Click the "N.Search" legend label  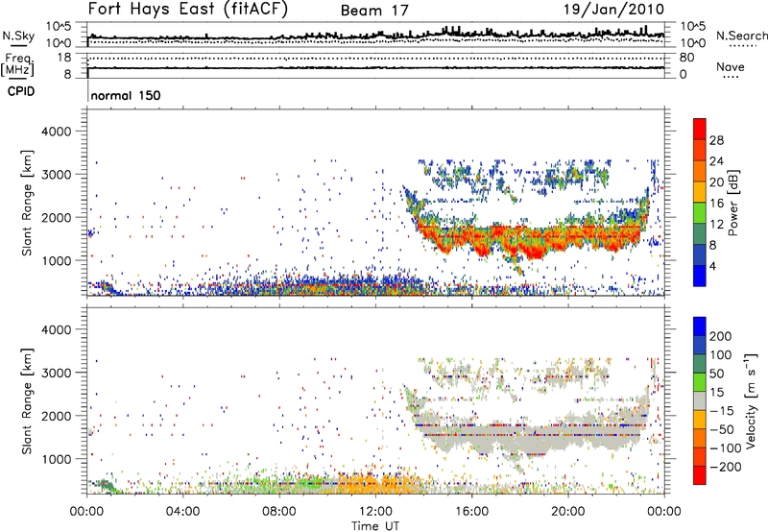[x=742, y=36]
